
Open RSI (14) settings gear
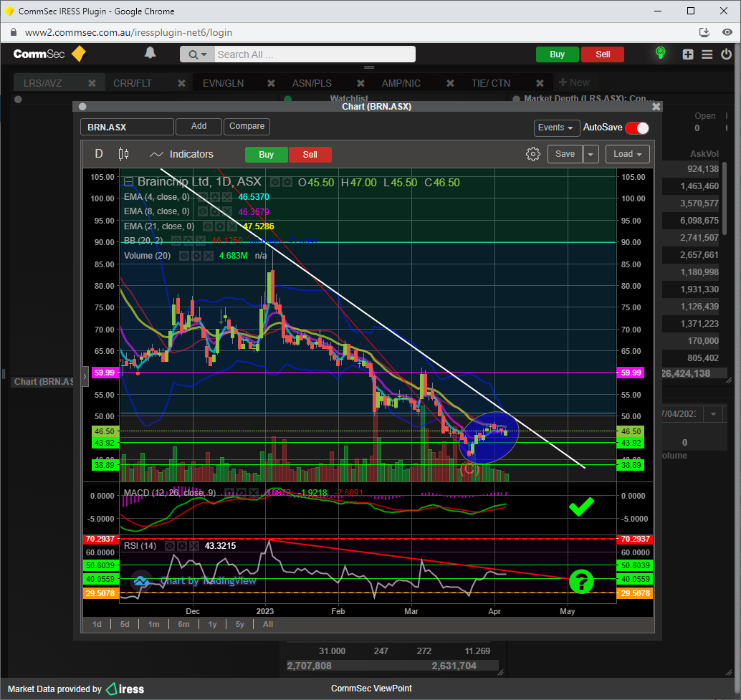point(182,546)
